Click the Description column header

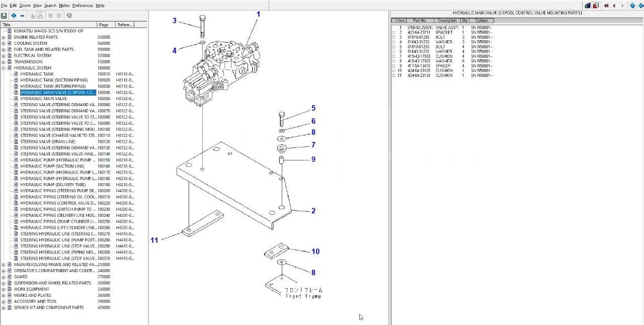[x=447, y=21]
